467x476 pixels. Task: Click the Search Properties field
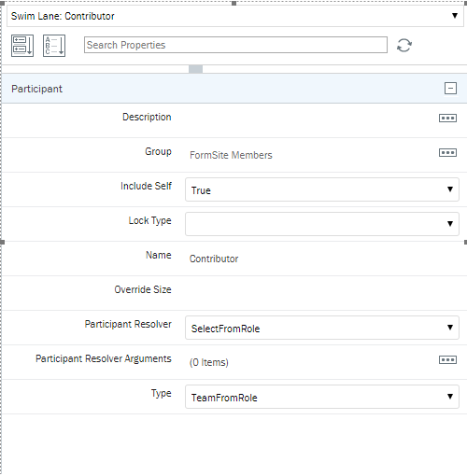click(235, 45)
